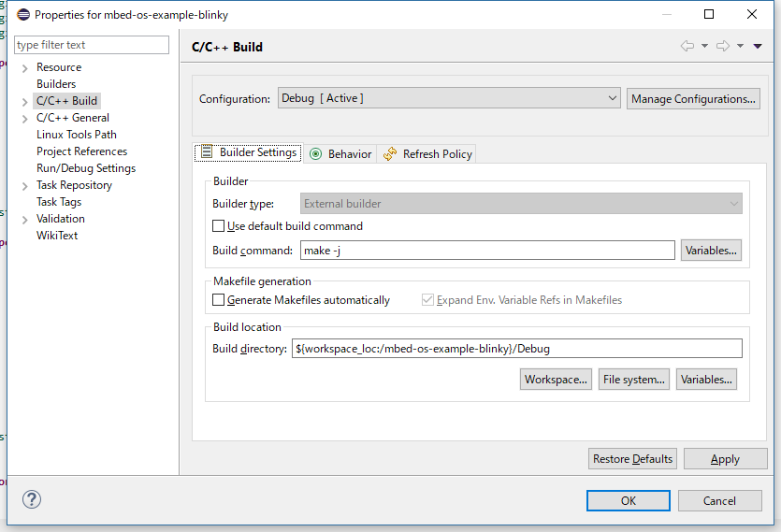Click Variables button beside Build command

pos(711,250)
